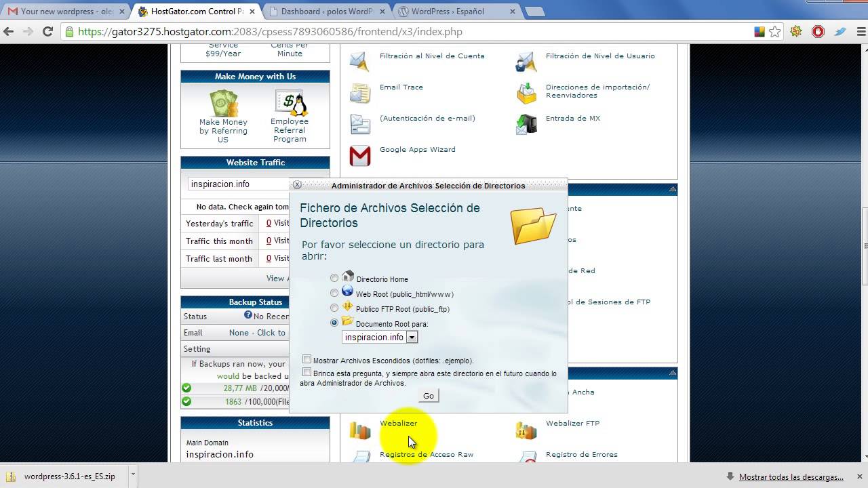Click the Email None - Click to link
The width and height of the screenshot is (868, 488).
[257, 333]
